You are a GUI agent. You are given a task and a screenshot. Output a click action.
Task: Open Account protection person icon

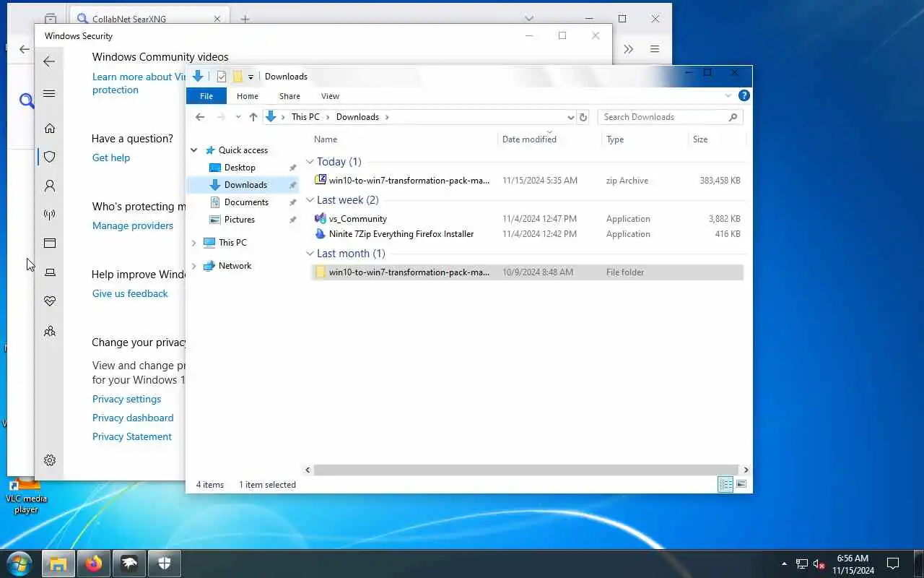click(x=50, y=186)
